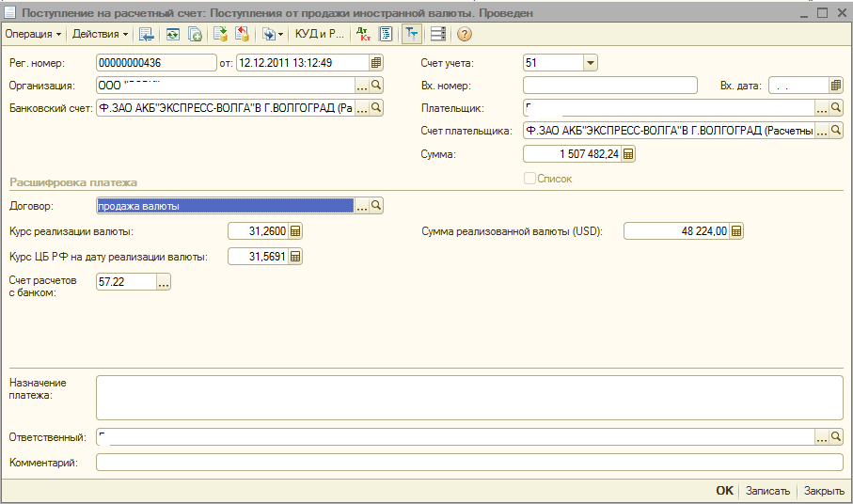Toggle the Список checkbox
Screen dimensions: 853x504
[529, 178]
